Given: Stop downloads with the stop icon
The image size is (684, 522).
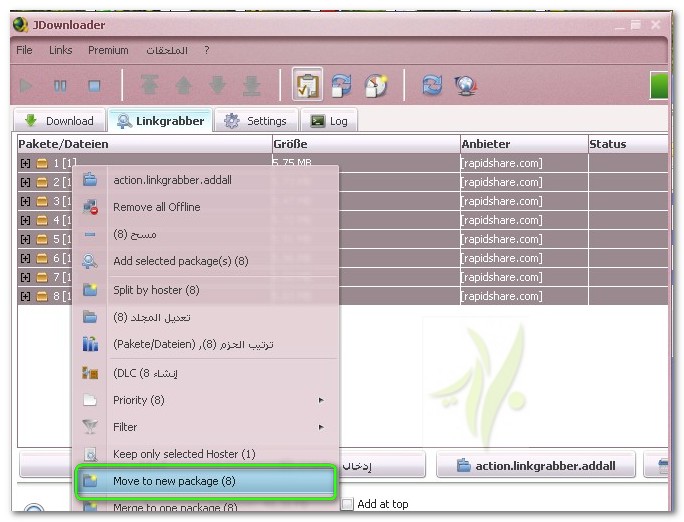Looking at the screenshot, I should click(94, 85).
